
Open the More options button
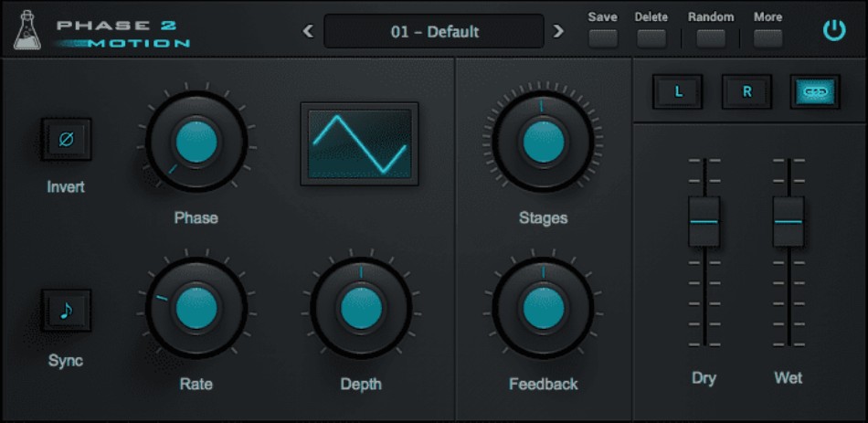click(x=767, y=38)
